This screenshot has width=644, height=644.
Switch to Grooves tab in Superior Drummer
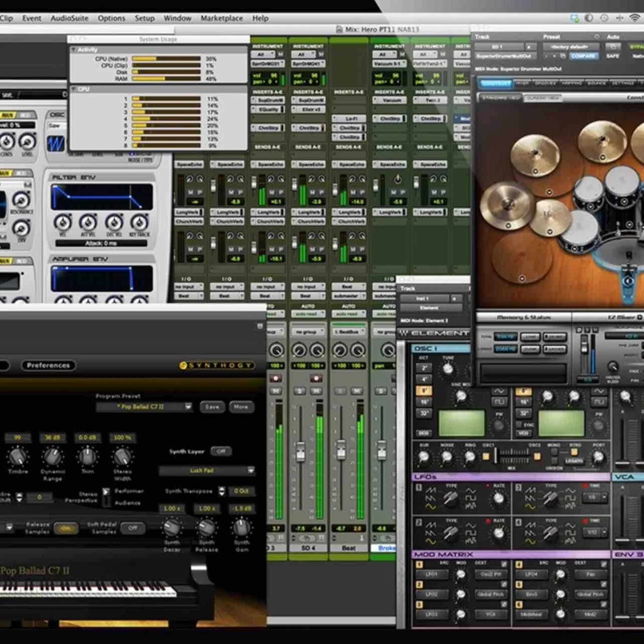pos(546,83)
